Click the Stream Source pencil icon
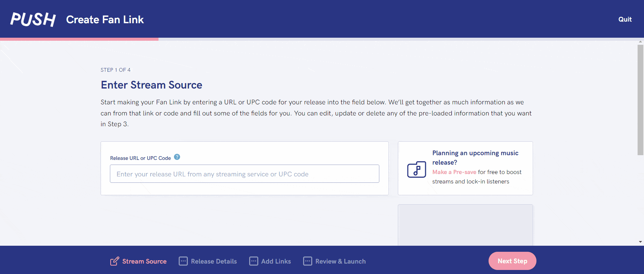Viewport: 644px width, 274px height. (115, 261)
